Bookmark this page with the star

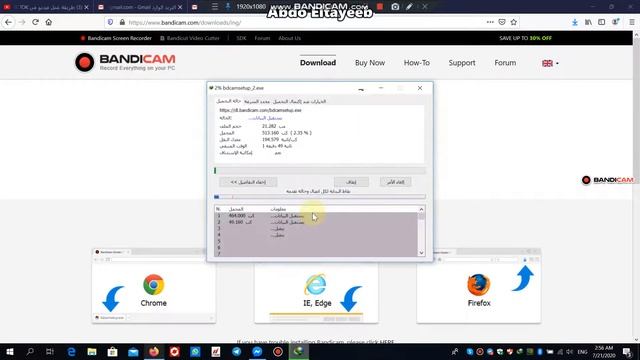pyautogui.click(x=514, y=22)
